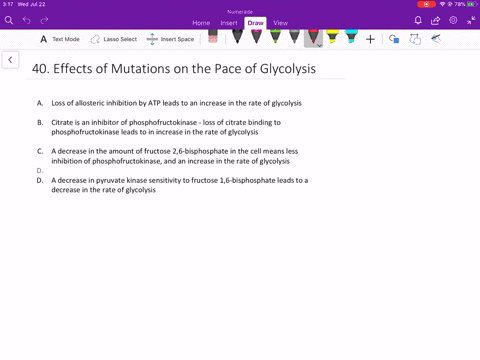
Task: Go back with the chevron button
Action: pyautogui.click(x=10, y=60)
